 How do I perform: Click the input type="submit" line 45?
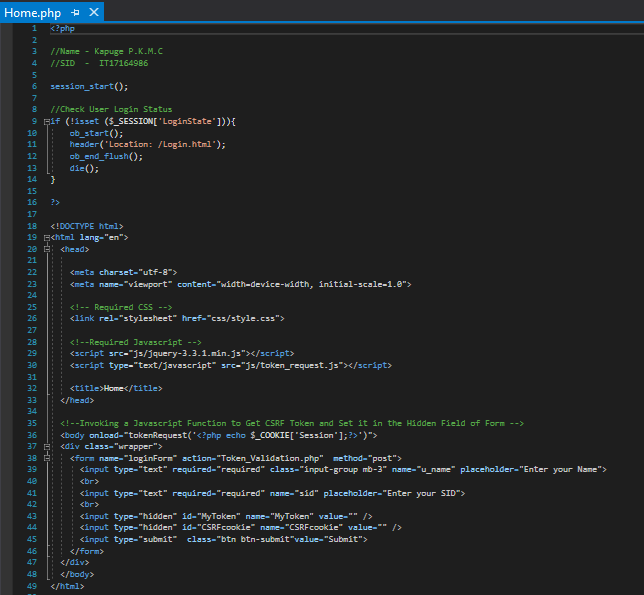[223, 539]
